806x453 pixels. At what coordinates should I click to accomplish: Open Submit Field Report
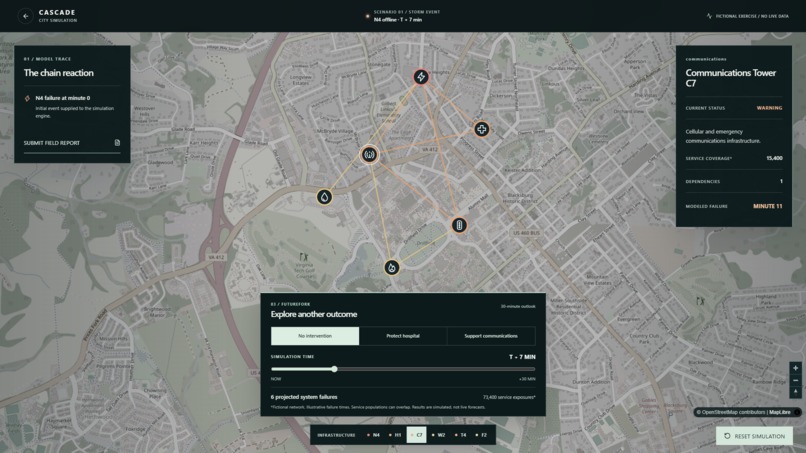pos(72,143)
